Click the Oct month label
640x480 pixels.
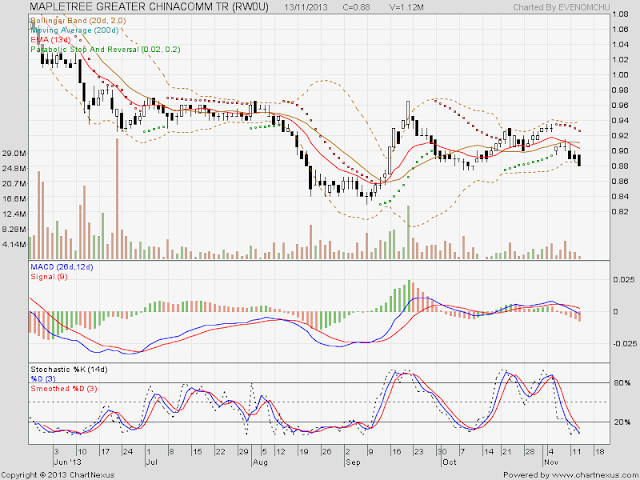click(449, 462)
